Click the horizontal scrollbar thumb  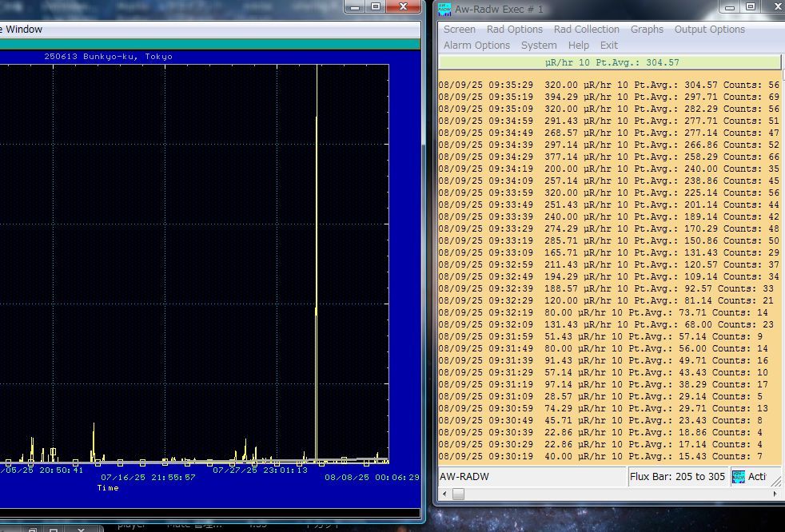(x=458, y=494)
